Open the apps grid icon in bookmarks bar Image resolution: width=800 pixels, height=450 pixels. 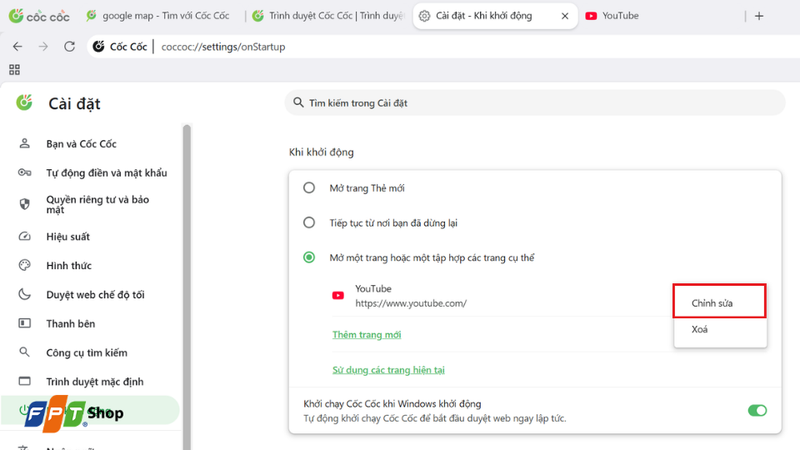[14, 69]
